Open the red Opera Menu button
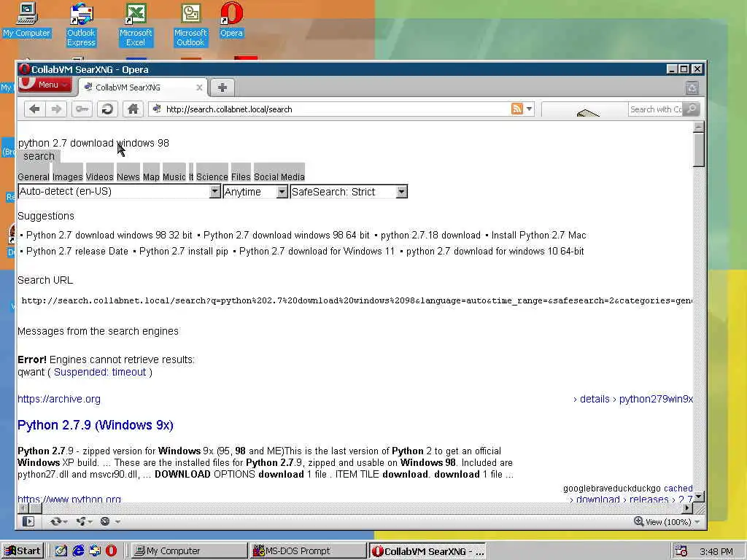 coord(45,85)
